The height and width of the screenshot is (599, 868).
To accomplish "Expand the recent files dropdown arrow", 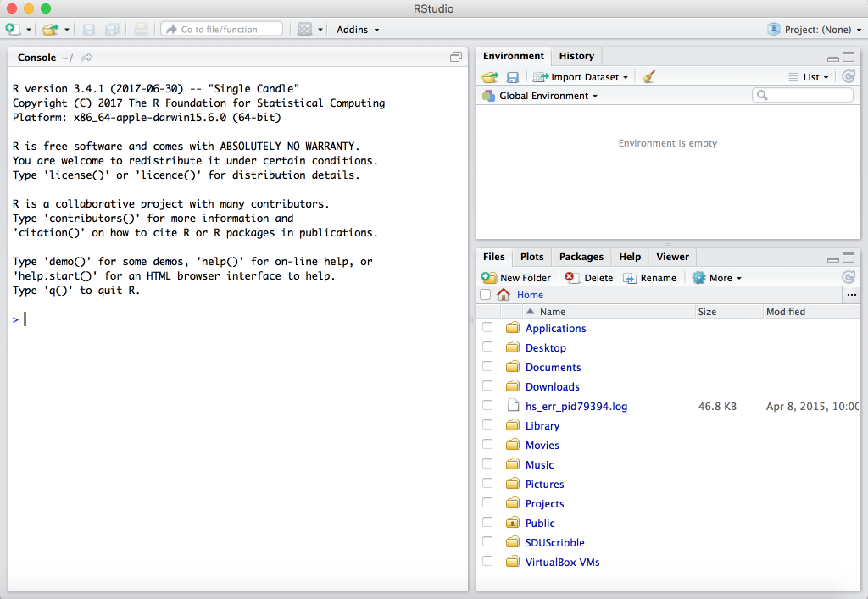I will pyautogui.click(x=66, y=30).
